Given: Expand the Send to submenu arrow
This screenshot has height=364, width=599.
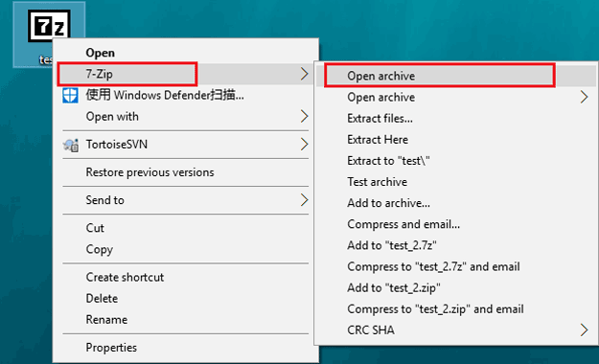Looking at the screenshot, I should click(x=304, y=200).
